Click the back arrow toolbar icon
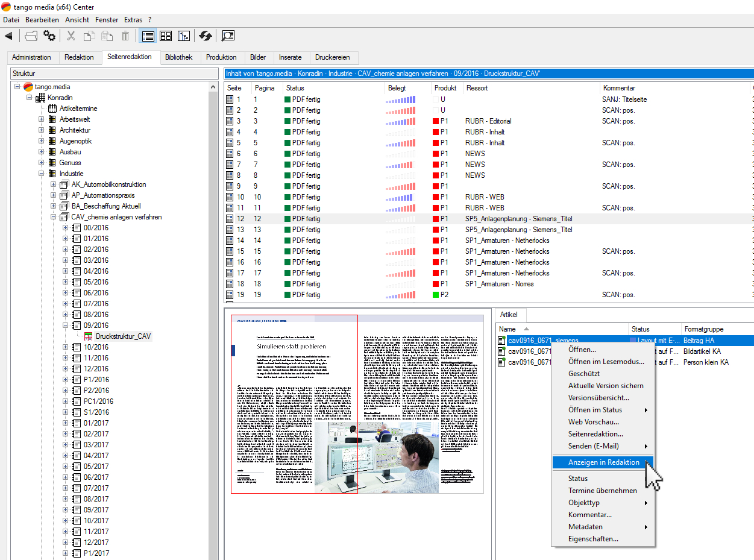 (x=8, y=36)
